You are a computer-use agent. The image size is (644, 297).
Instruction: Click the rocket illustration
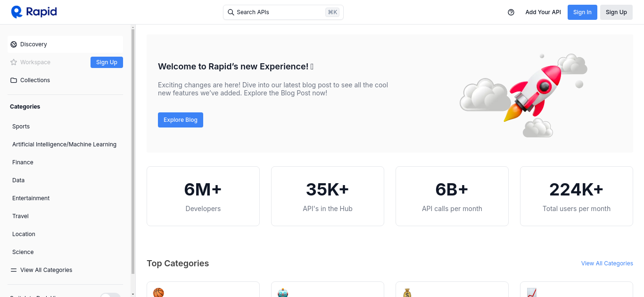click(533, 93)
